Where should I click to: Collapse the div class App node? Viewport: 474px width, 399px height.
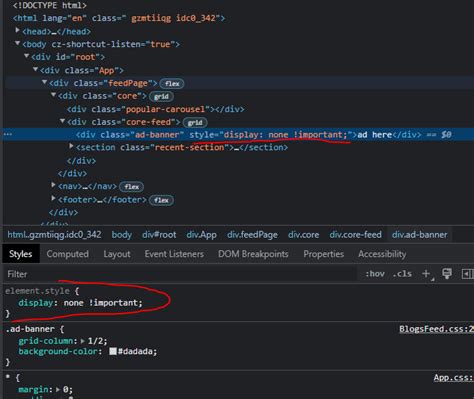(x=35, y=69)
